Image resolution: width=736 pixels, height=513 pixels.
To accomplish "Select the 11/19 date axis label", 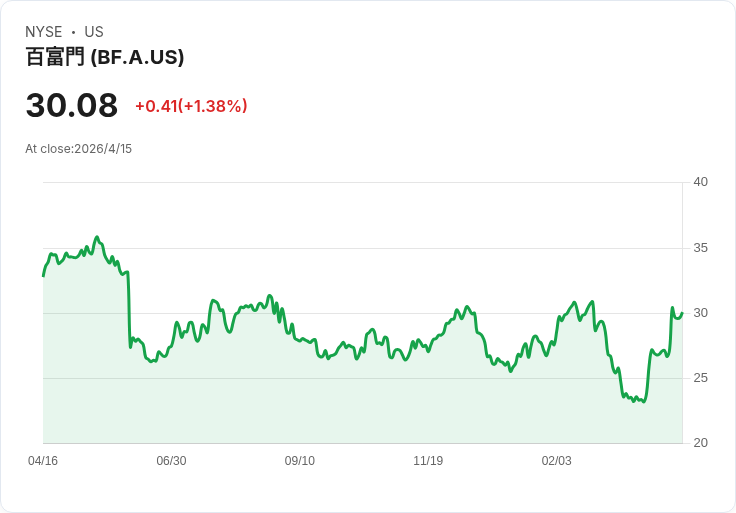I will (428, 460).
